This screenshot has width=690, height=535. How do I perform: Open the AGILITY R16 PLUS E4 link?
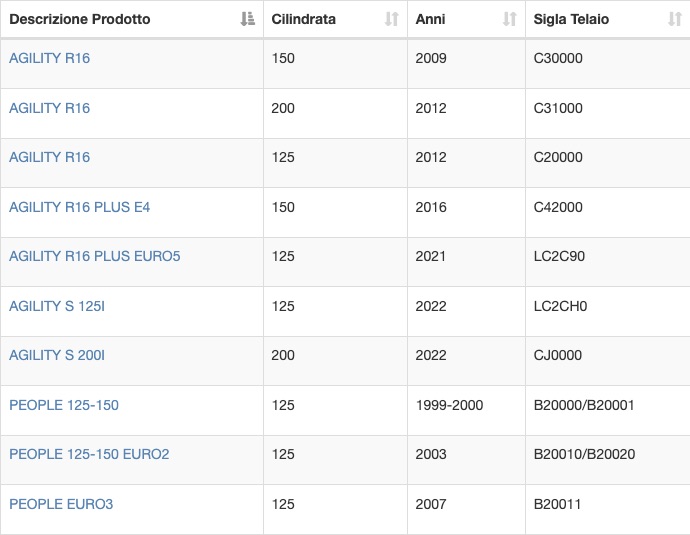click(80, 207)
